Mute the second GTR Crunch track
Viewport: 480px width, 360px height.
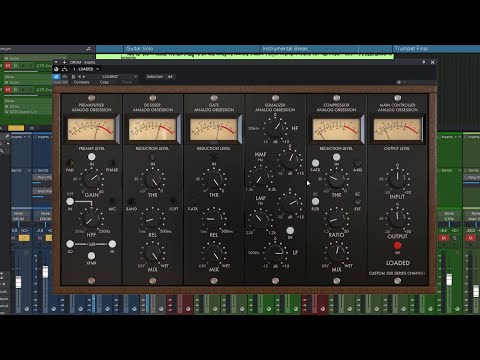pyautogui.click(x=8, y=90)
